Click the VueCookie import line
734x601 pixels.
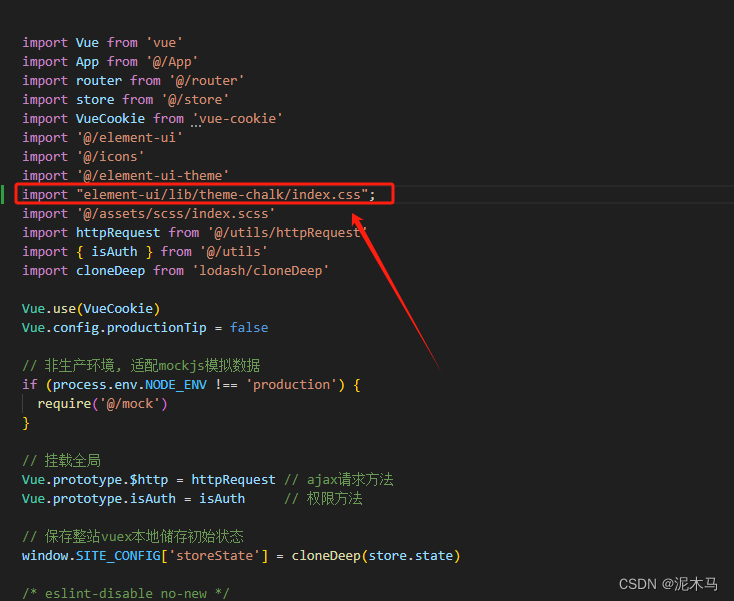[152, 118]
